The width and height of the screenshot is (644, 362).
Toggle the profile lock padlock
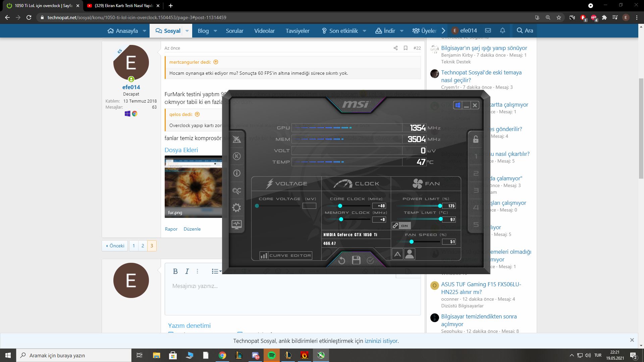476,139
